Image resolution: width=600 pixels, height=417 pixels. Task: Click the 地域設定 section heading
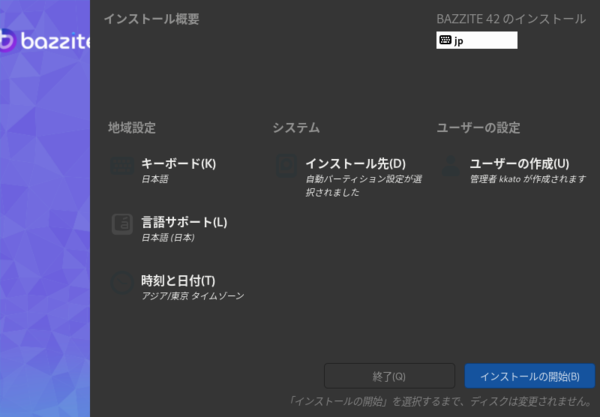click(132, 128)
